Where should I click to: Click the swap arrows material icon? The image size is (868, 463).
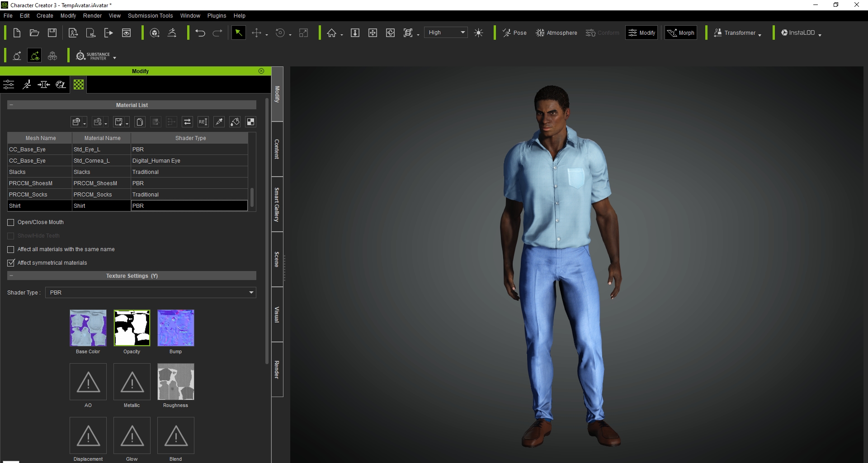187,122
